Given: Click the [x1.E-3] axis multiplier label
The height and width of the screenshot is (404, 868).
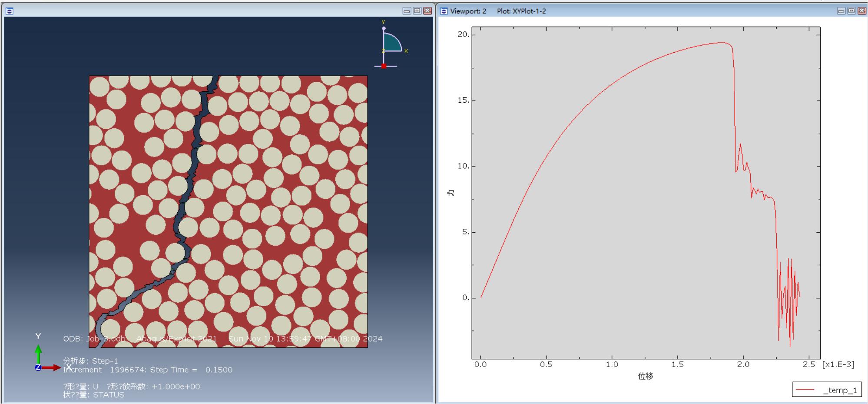Looking at the screenshot, I should 838,364.
